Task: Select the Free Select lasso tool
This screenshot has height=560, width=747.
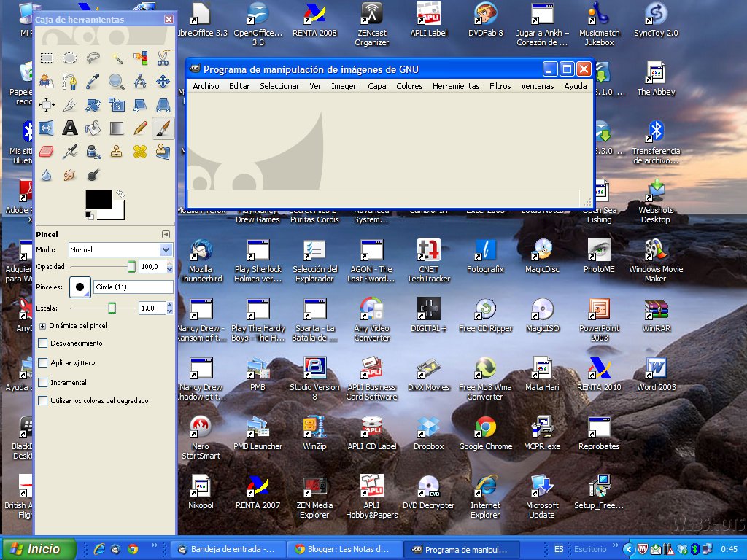Action: pos(93,58)
